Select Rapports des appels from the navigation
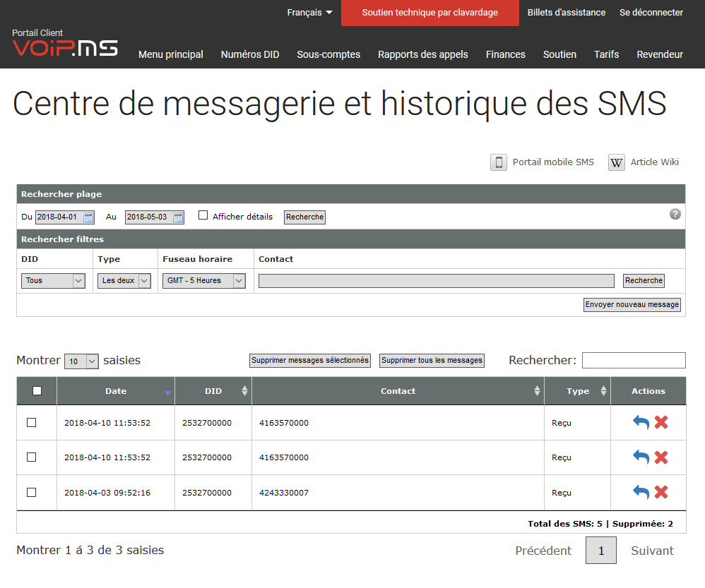This screenshot has width=705, height=588. click(x=422, y=54)
